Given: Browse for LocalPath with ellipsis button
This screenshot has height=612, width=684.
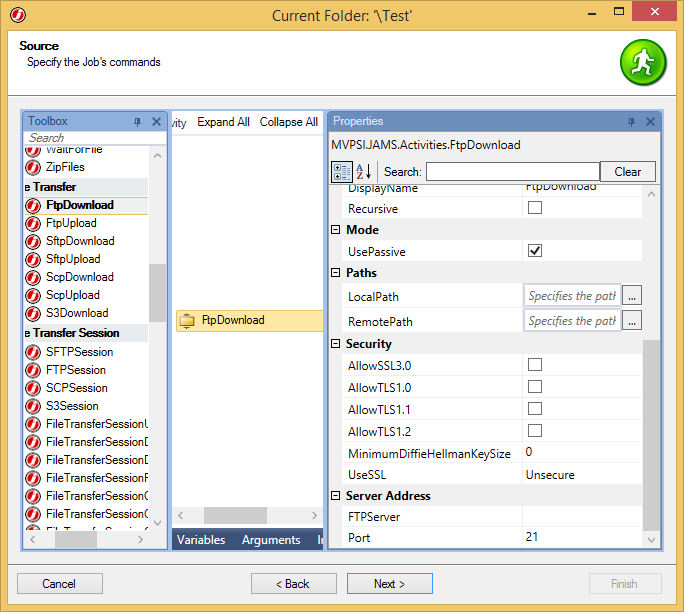Looking at the screenshot, I should [632, 296].
